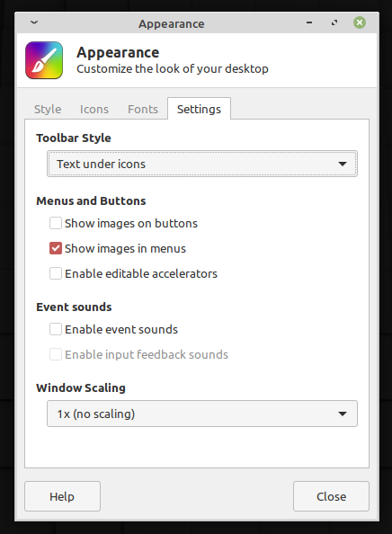392x534 pixels.
Task: Click the Help button
Action: point(62,496)
